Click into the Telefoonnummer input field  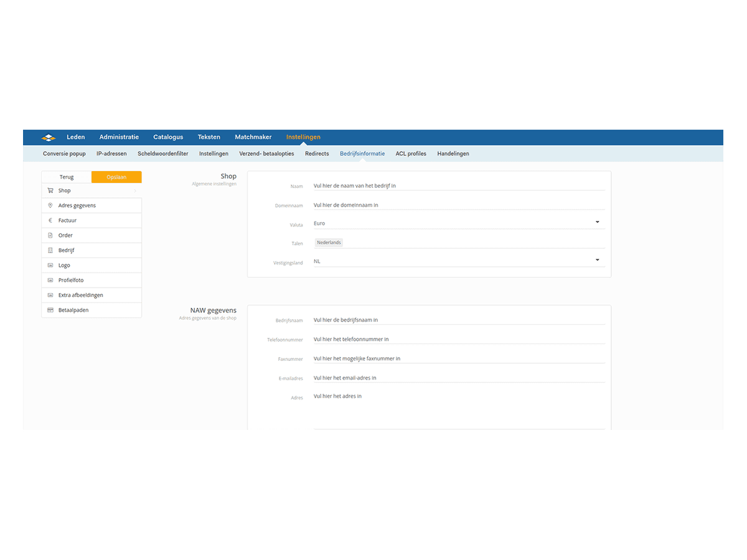pos(458,340)
